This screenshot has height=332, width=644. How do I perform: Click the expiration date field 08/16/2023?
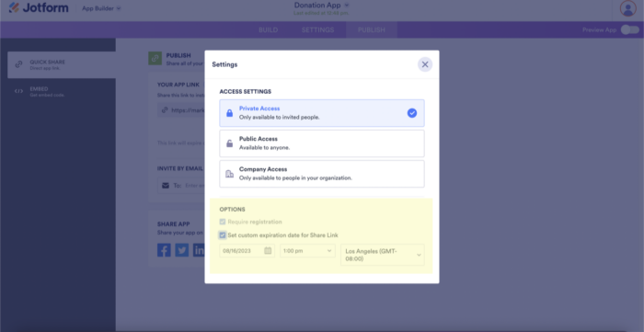pyautogui.click(x=247, y=251)
